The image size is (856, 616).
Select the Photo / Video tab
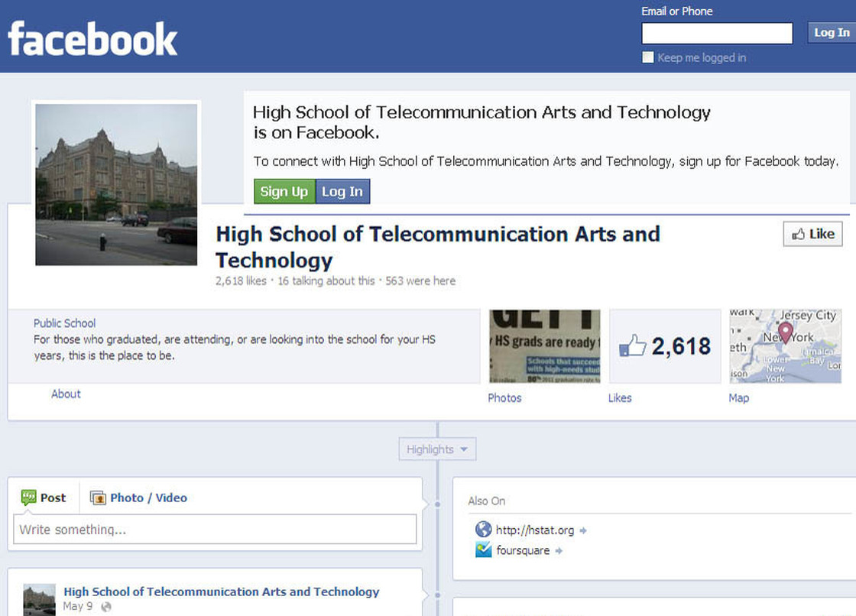pyautogui.click(x=138, y=498)
